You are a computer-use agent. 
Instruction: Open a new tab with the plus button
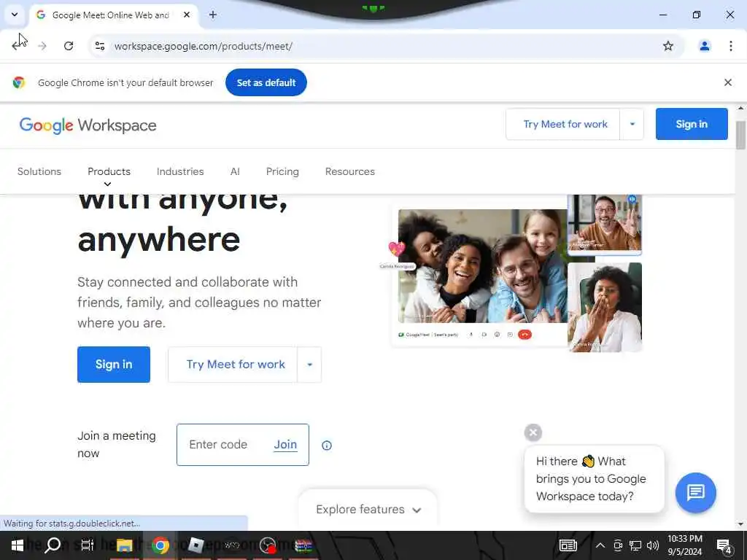213,15
